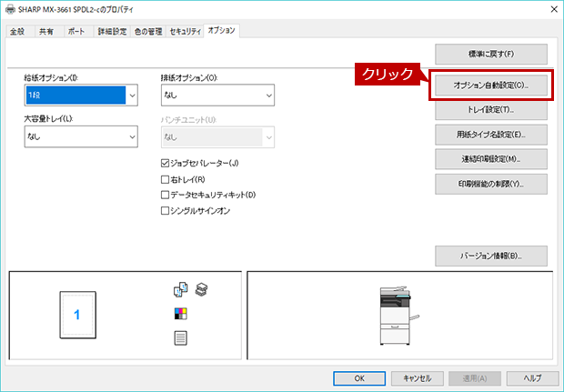Select the オプション tab
This screenshot has width=564, height=392.
click(222, 31)
